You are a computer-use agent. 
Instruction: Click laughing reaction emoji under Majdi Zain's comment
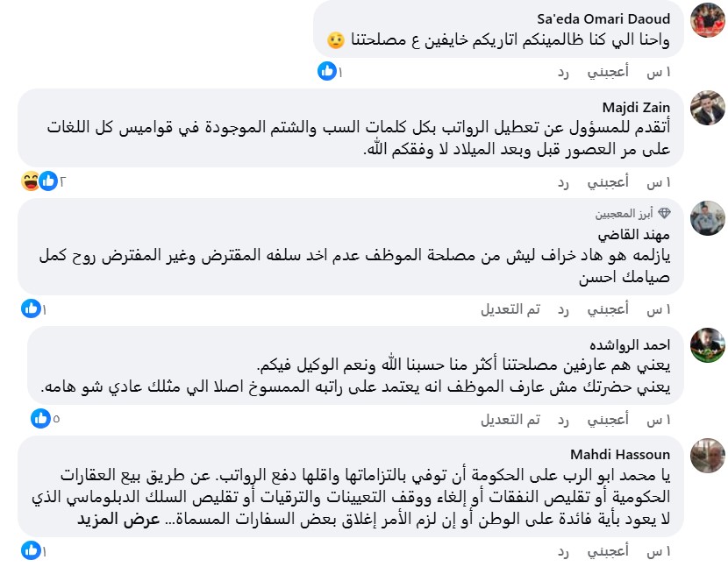pyautogui.click(x=31, y=181)
